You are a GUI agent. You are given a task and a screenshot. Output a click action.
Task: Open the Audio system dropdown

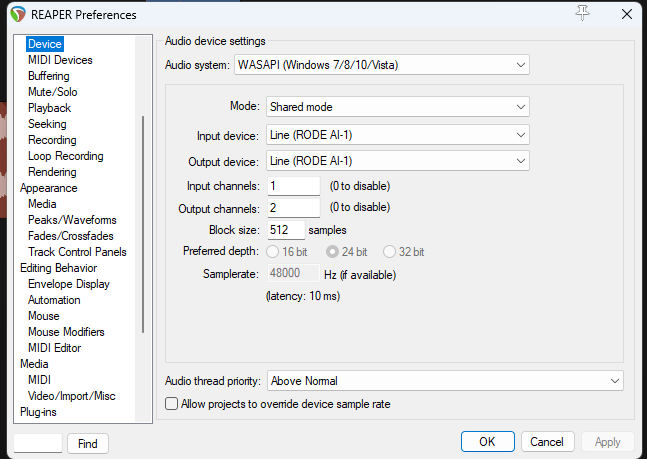click(382, 65)
